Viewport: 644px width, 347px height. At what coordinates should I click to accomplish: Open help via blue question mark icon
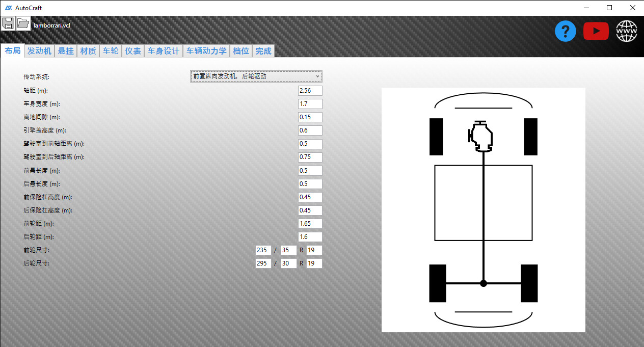click(565, 32)
